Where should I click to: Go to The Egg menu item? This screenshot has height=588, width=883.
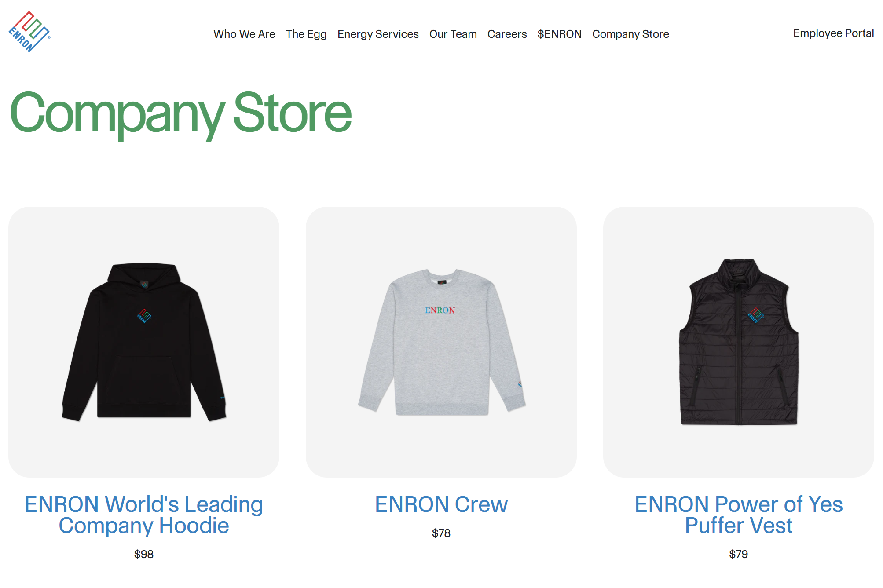[306, 34]
